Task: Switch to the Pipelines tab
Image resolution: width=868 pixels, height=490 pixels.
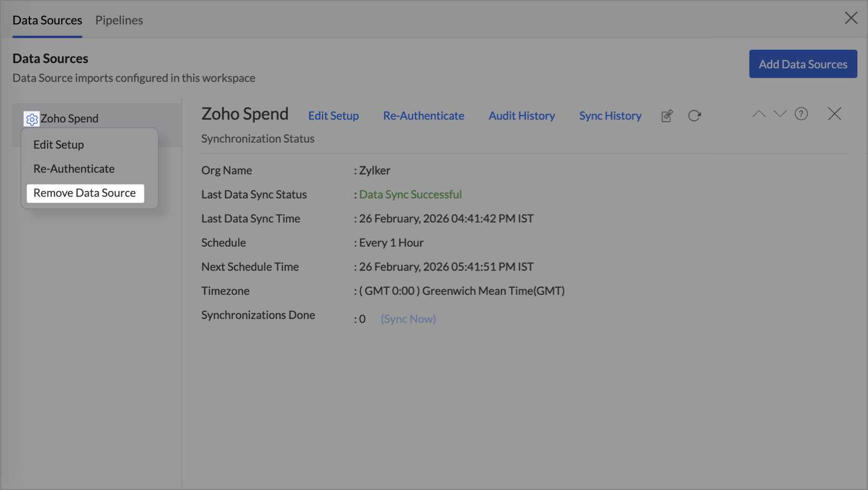Action: click(119, 20)
